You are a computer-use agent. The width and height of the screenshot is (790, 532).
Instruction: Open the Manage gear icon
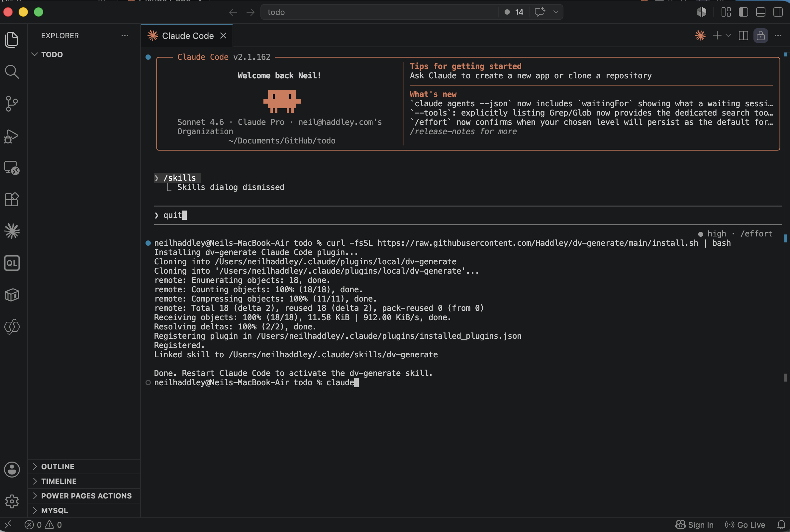pyautogui.click(x=12, y=501)
